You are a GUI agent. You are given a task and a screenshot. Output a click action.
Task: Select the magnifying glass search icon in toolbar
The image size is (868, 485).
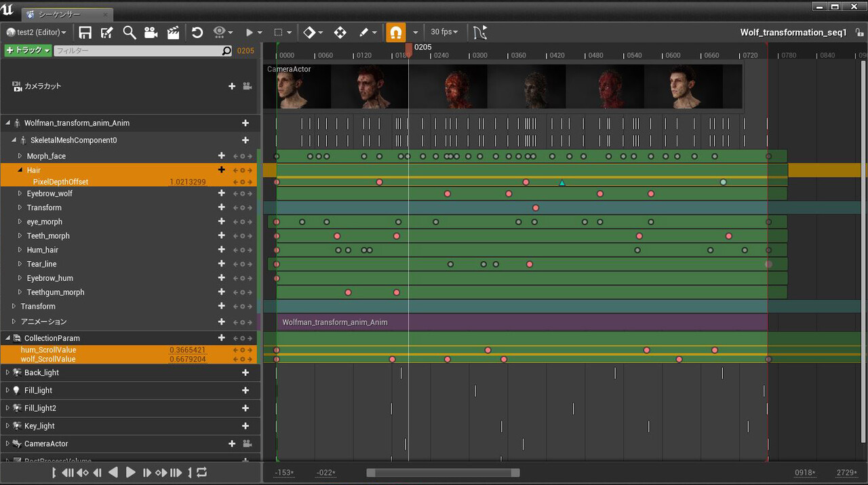point(129,32)
